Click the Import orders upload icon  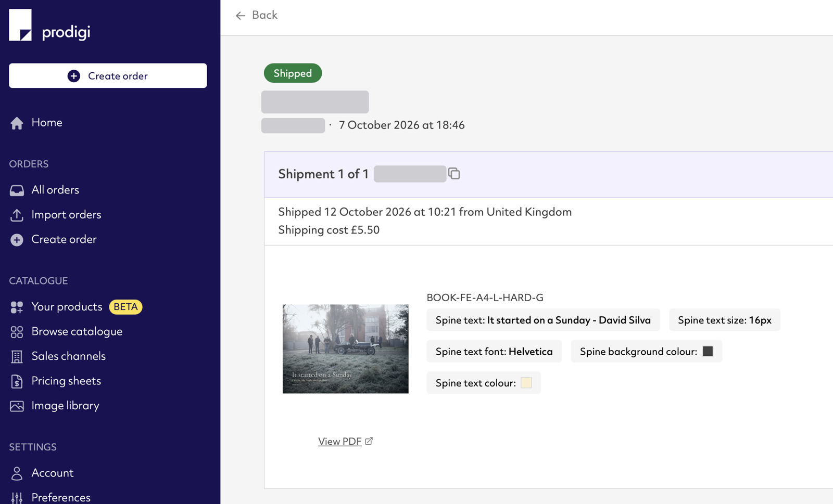[17, 215]
